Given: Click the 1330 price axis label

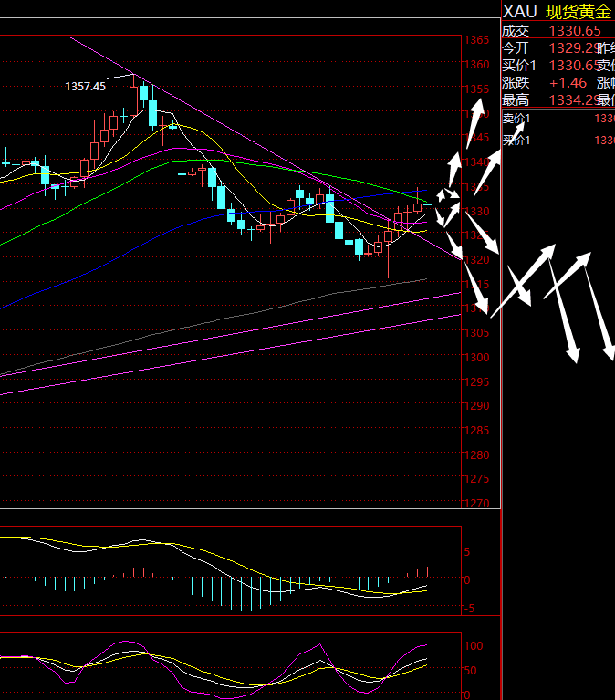Looking at the screenshot, I should [476, 211].
